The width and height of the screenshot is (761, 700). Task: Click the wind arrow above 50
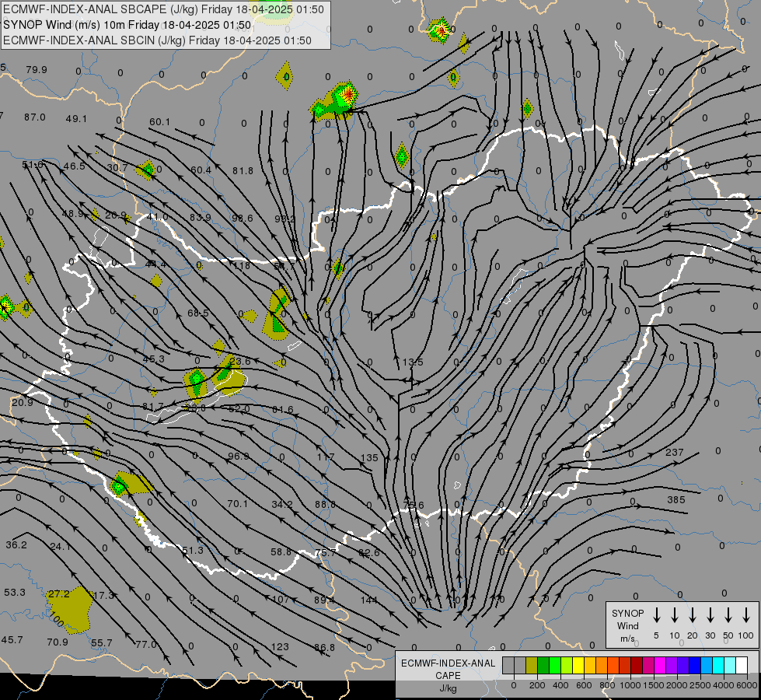(x=728, y=615)
